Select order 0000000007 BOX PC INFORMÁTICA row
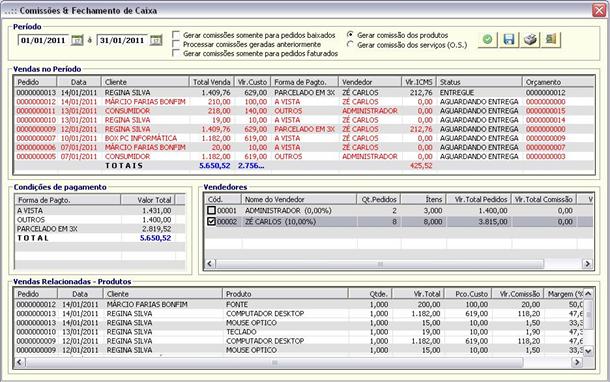 (303, 138)
